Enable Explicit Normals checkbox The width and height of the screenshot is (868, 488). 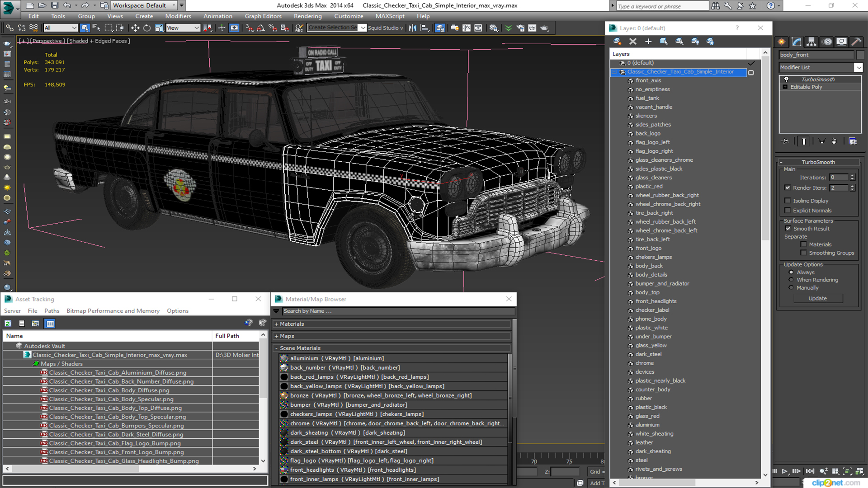(788, 211)
